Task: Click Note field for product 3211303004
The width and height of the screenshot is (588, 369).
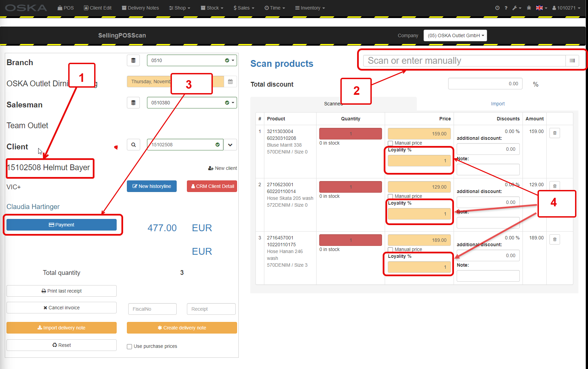Action: click(x=488, y=169)
